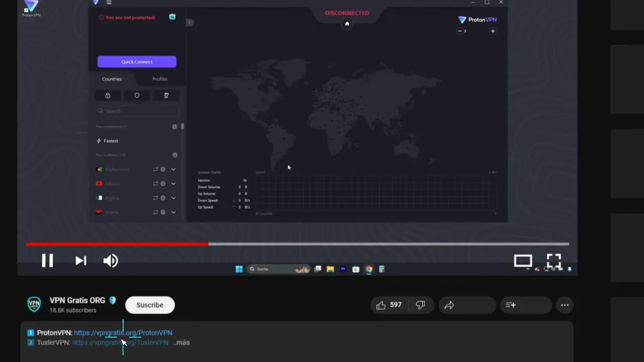Click the taskbar Suche search box
The width and height of the screenshot is (644, 362).
(278, 269)
